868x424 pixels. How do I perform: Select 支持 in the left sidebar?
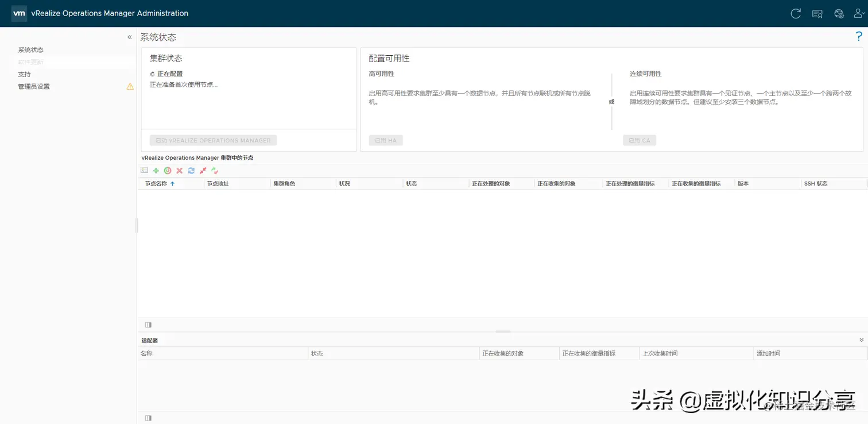coord(24,74)
